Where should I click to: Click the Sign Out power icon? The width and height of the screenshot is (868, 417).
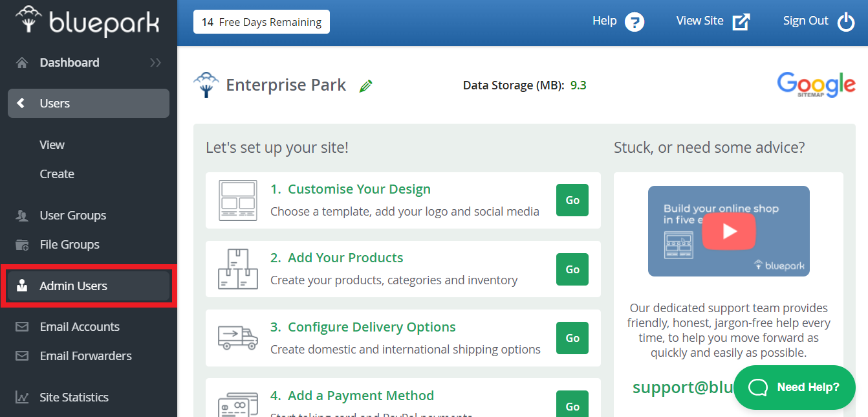click(846, 22)
